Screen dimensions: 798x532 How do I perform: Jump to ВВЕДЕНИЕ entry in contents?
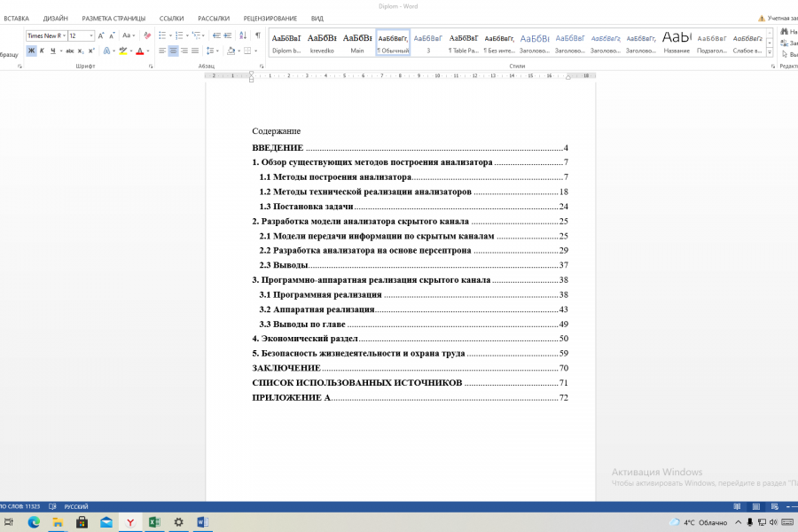tap(411, 148)
